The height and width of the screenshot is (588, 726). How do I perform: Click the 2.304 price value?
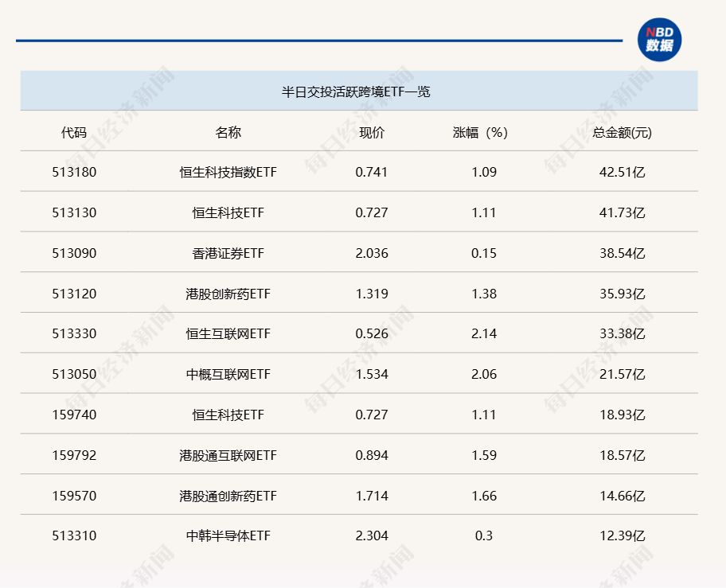pyautogui.click(x=372, y=536)
